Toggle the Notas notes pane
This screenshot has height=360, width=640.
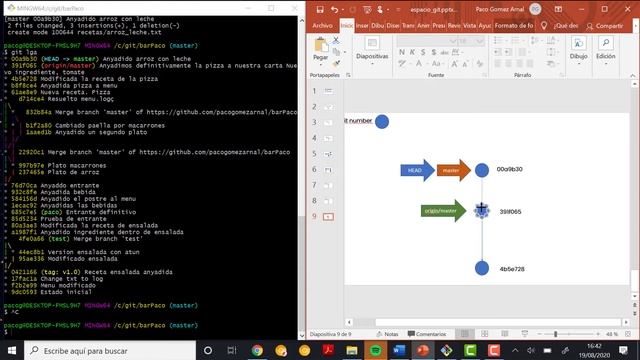387,334
